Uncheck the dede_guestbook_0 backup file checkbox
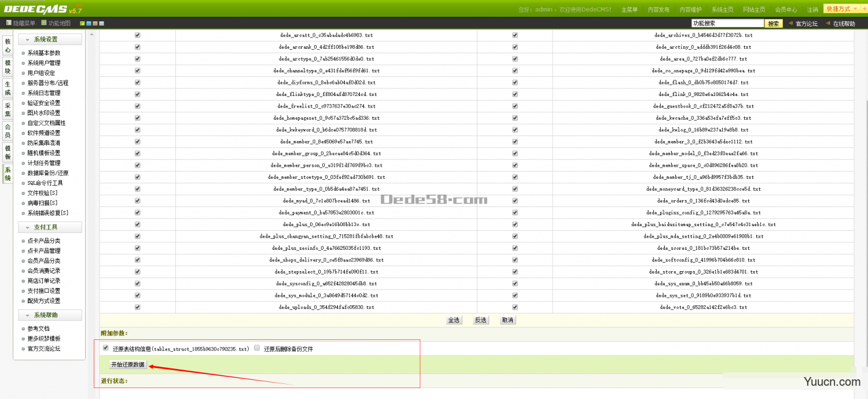The image size is (868, 399). 515,106
